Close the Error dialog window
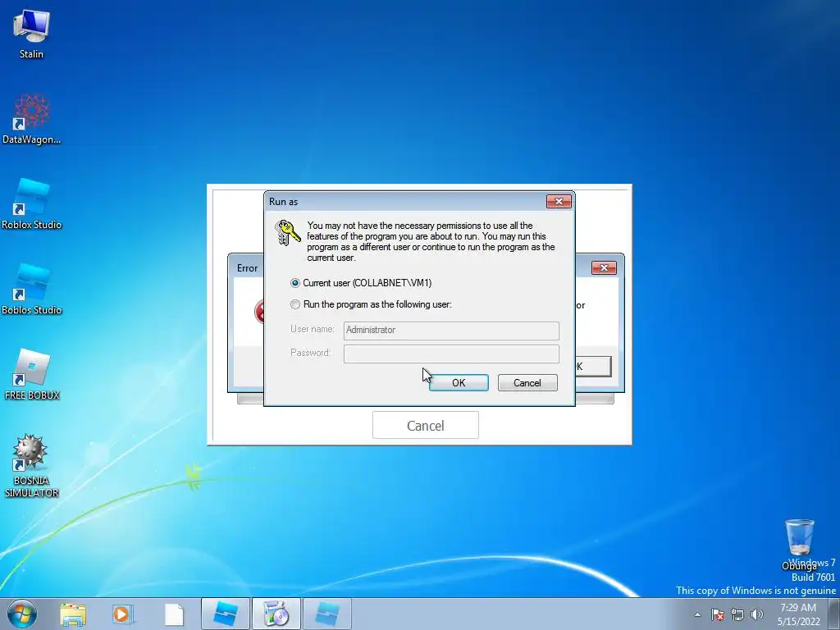 pos(604,268)
